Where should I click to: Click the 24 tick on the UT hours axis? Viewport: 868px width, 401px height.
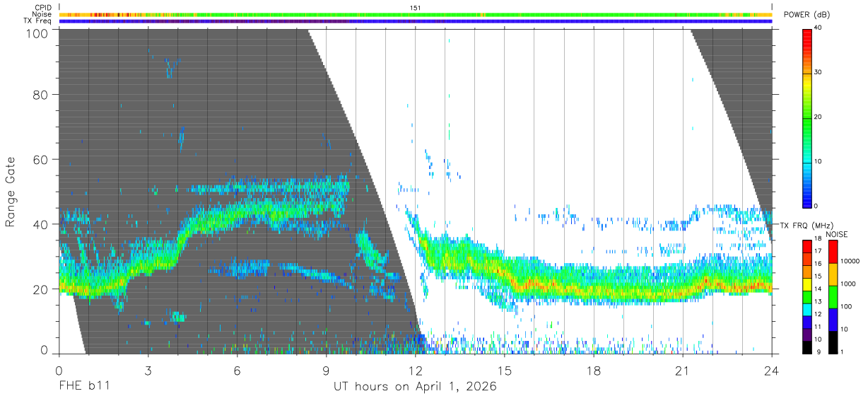(772, 371)
